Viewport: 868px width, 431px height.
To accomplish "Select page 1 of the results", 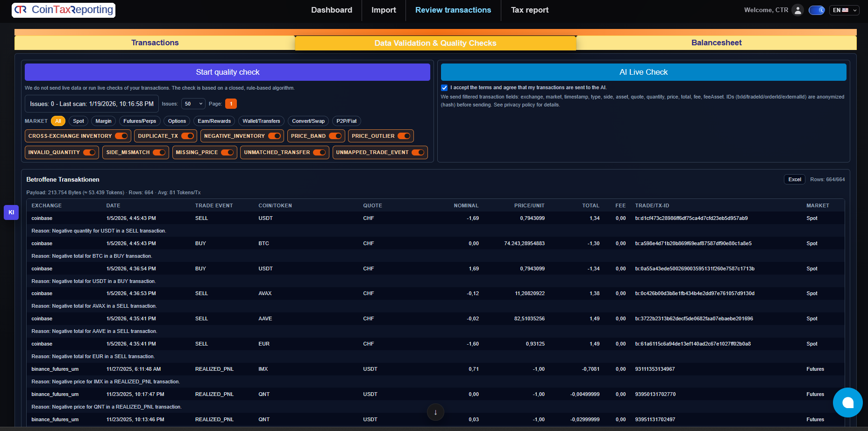I will (231, 104).
